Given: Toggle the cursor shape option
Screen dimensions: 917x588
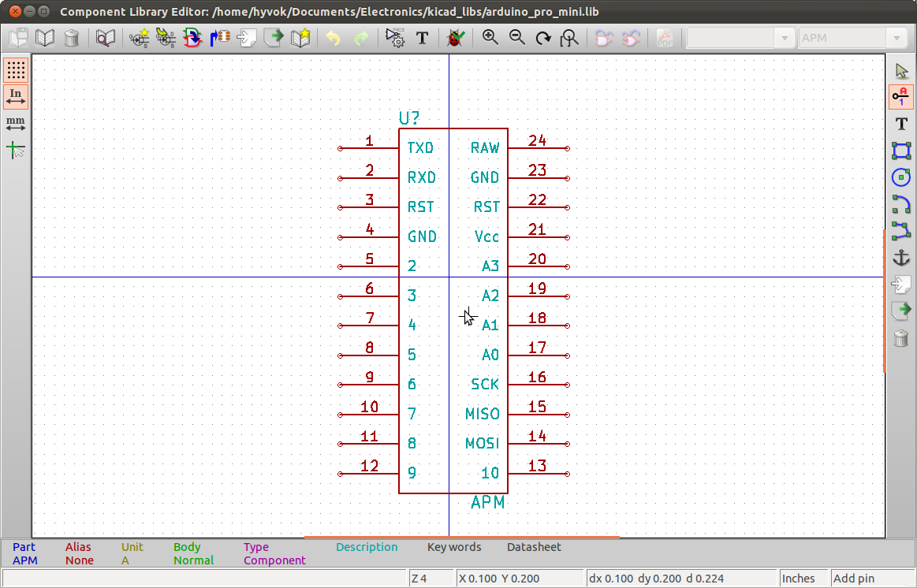Looking at the screenshot, I should click(x=16, y=150).
